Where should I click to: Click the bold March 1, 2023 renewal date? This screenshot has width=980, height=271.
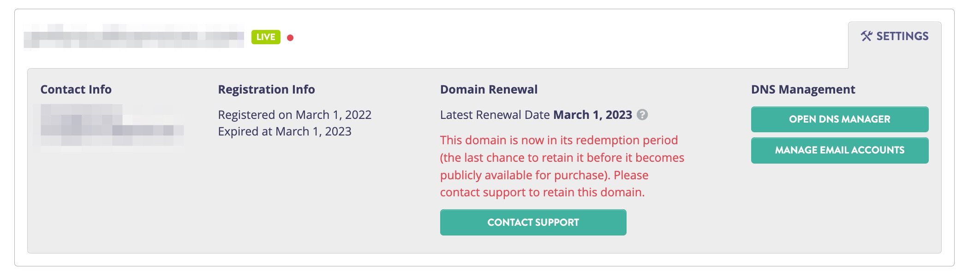592,115
